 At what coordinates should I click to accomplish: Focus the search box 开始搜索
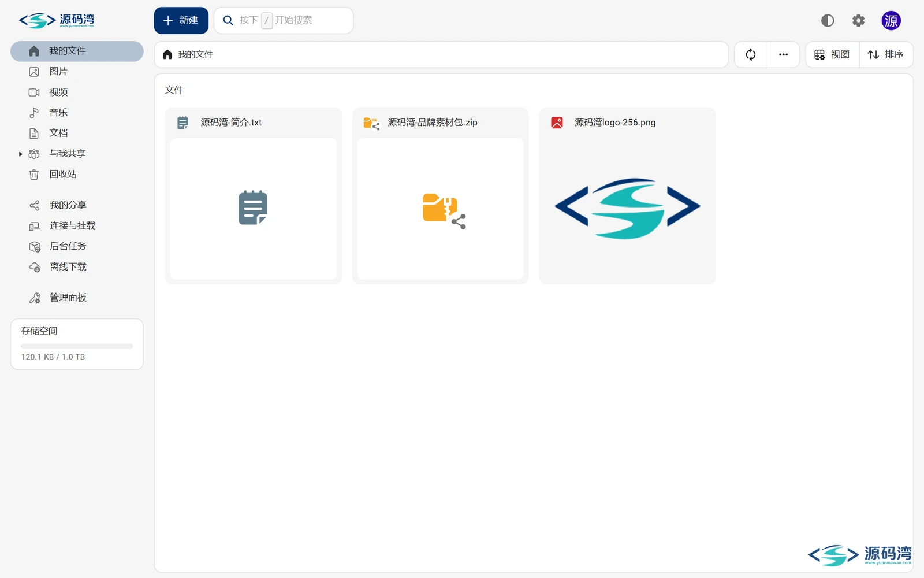pos(284,20)
